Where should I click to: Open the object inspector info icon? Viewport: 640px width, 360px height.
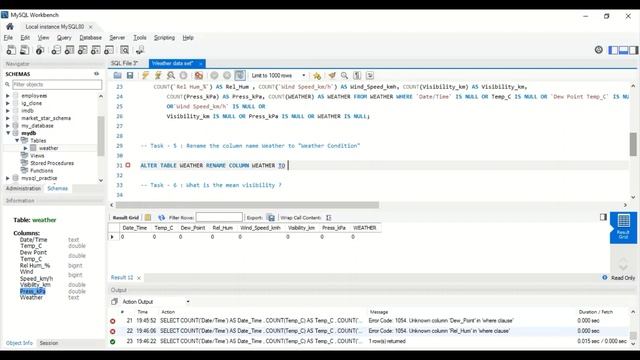click(40, 50)
